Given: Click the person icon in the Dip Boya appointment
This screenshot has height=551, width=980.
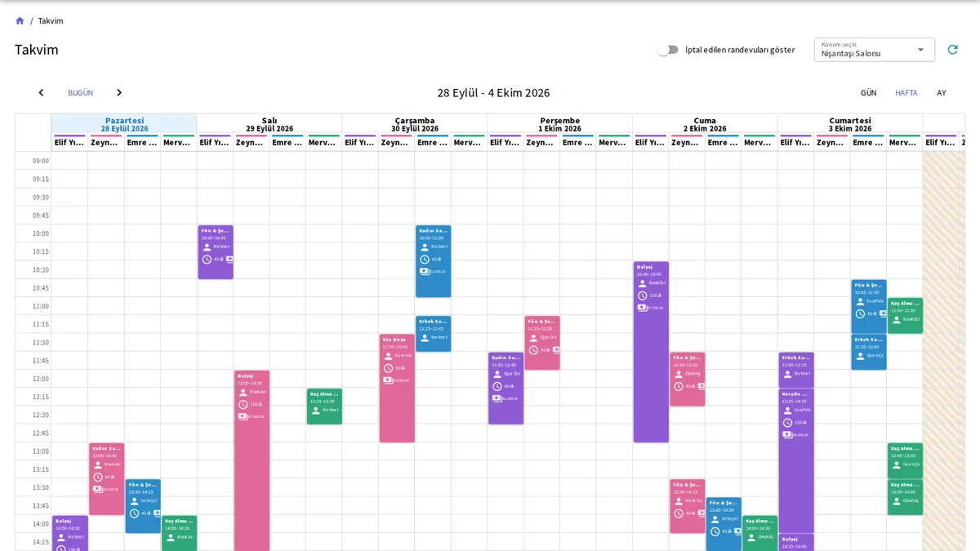Looking at the screenshot, I should click(x=388, y=356).
